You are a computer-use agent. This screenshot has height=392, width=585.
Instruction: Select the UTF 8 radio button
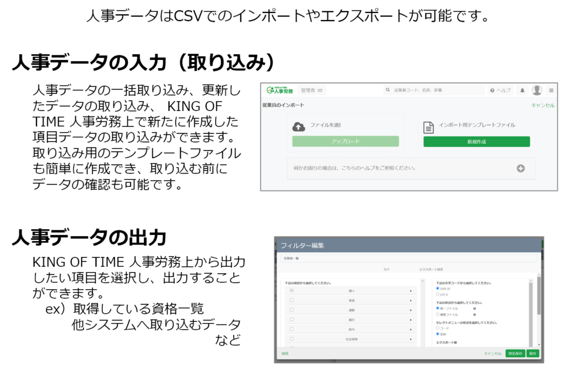[438, 294]
